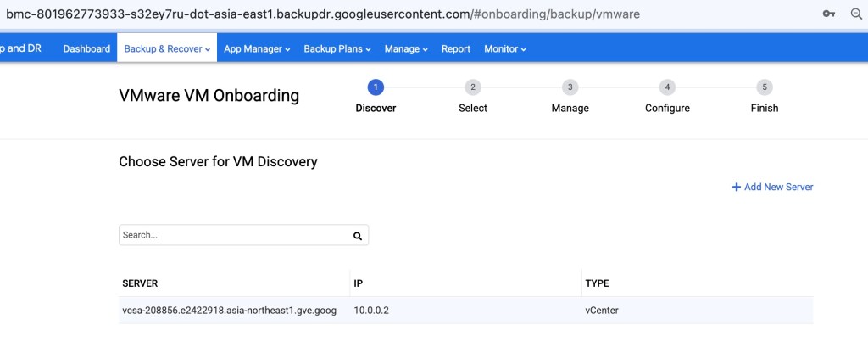The height and width of the screenshot is (364, 868).
Task: Expand the Manage menu
Action: point(406,49)
